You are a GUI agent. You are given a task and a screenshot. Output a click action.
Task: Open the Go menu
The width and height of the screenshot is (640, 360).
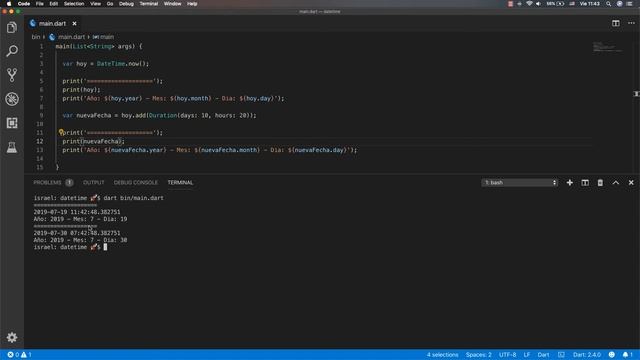coord(110,4)
